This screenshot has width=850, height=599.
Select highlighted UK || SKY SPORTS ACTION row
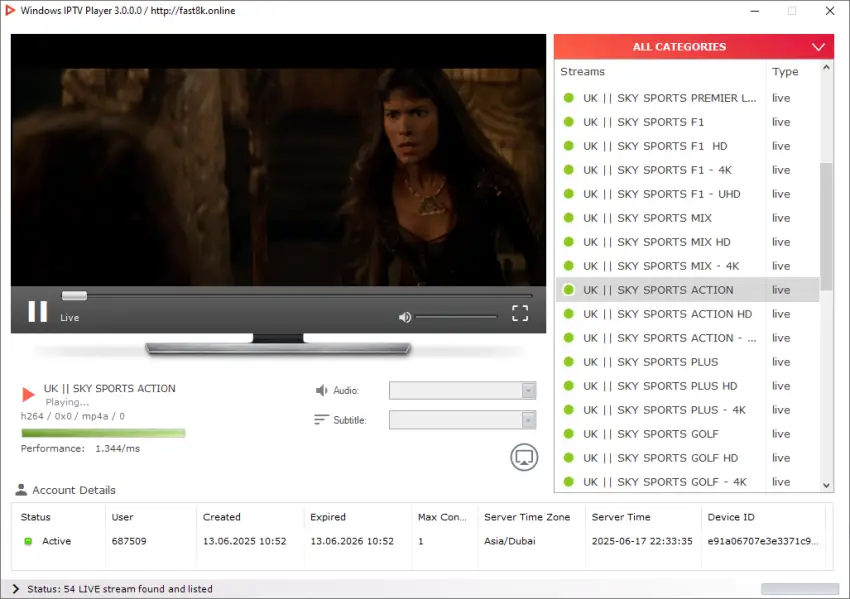pyautogui.click(x=687, y=290)
